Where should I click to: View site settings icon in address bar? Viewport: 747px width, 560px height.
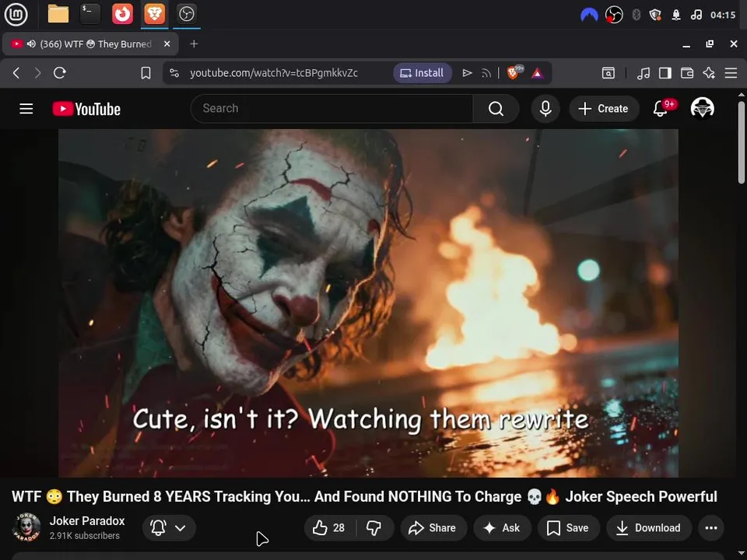click(174, 73)
